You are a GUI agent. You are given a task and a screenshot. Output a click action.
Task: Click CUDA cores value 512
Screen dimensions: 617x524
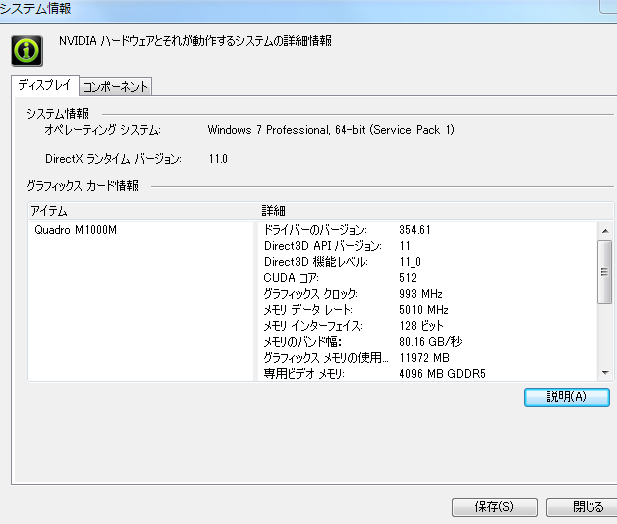408,278
